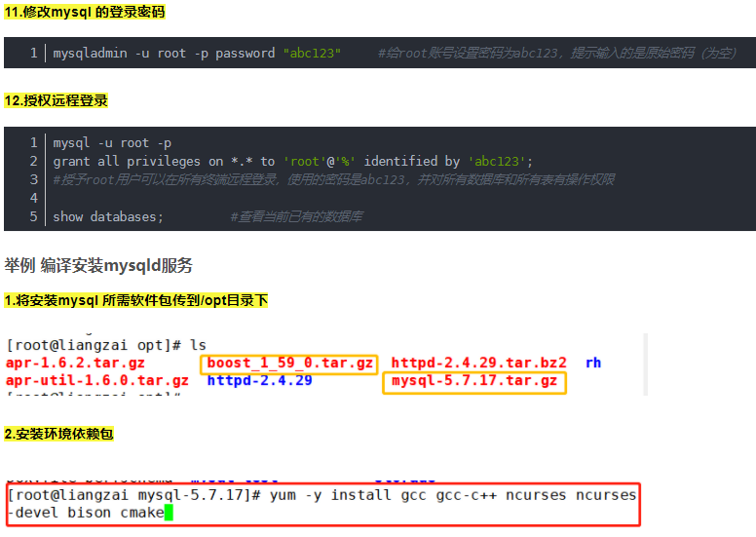The image size is (756, 537).
Task: Click heading "1.将安装mysql 所需软件包传到/opt目录下"
Action: coord(135,300)
